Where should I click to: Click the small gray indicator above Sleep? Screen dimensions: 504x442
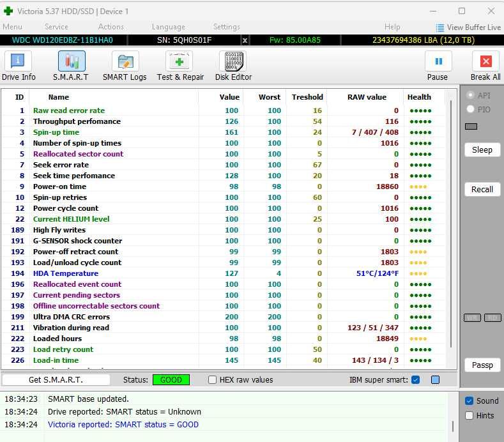point(471,126)
